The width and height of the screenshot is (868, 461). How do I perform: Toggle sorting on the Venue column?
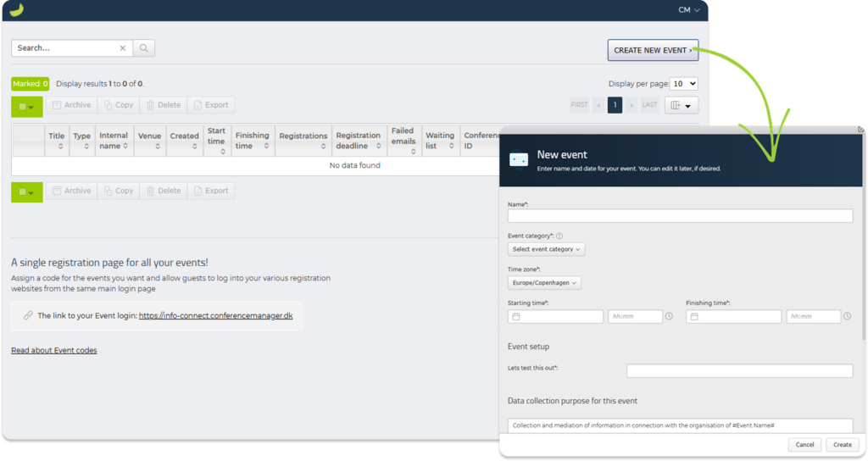click(149, 141)
